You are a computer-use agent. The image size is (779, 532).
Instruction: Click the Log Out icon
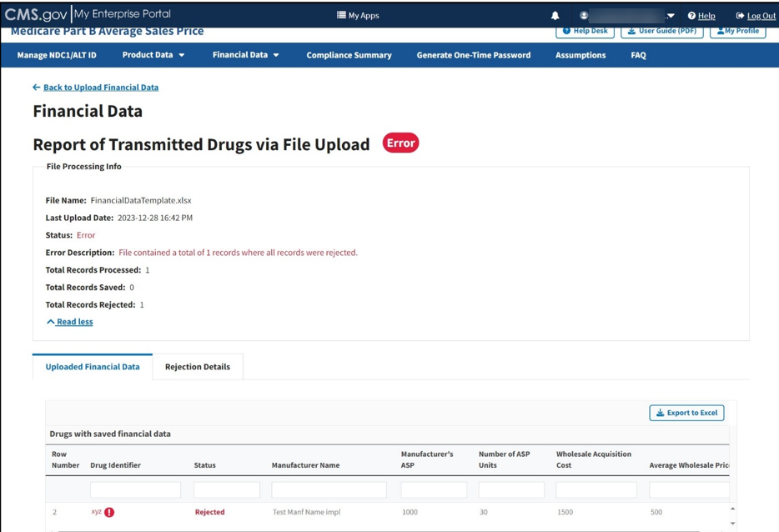click(740, 16)
